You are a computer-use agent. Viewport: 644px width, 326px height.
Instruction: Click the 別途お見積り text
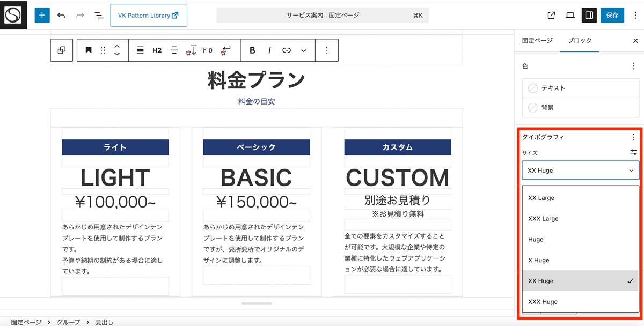398,200
